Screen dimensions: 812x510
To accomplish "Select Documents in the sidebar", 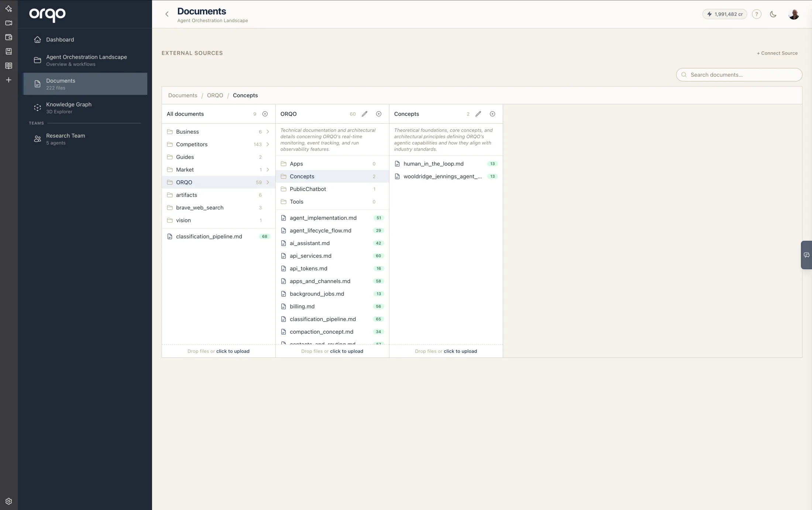I will (85, 84).
